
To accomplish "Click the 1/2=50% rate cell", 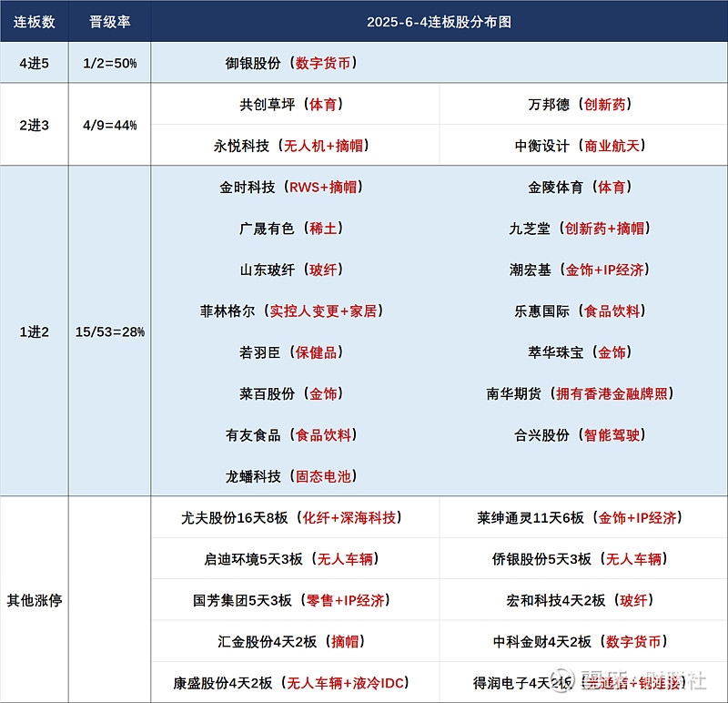I will [109, 63].
